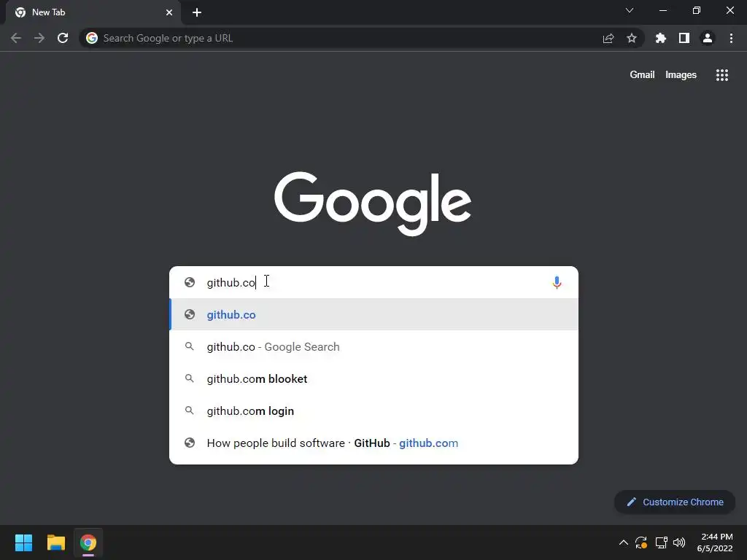Click the browser back arrow
This screenshot has width=747, height=560.
click(x=16, y=38)
